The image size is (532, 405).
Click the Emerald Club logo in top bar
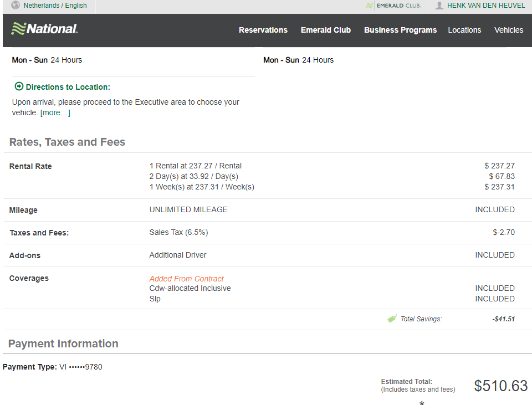(x=393, y=6)
